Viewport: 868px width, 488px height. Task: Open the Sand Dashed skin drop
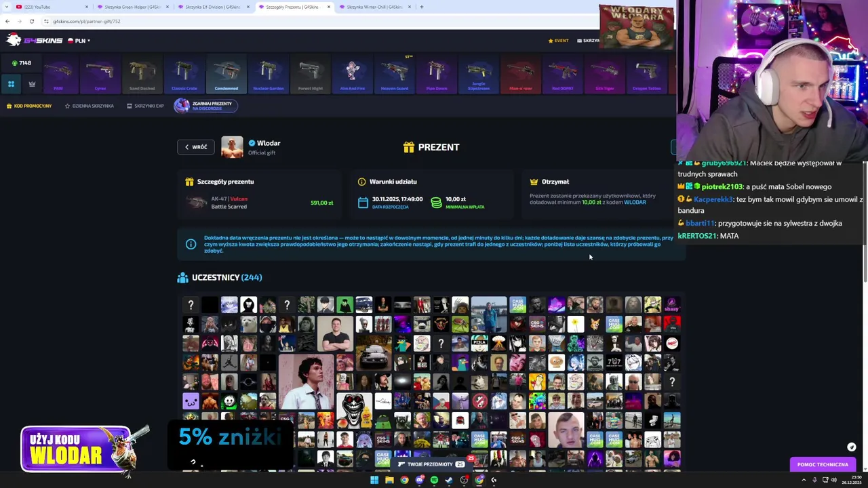tap(142, 73)
